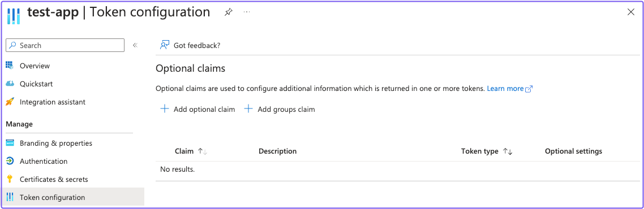Screen dimensions: 644x209
Task: Click the Token configuration sidebar icon
Action: point(10,197)
